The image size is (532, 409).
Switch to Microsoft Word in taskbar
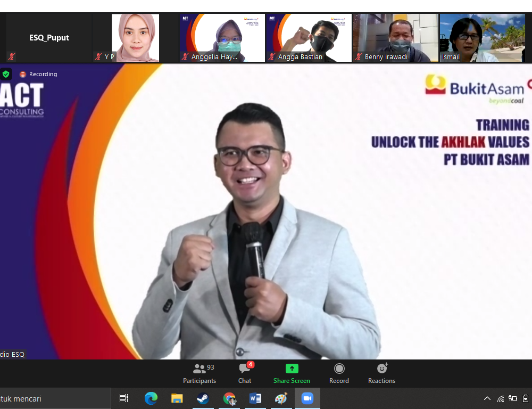pos(255,398)
